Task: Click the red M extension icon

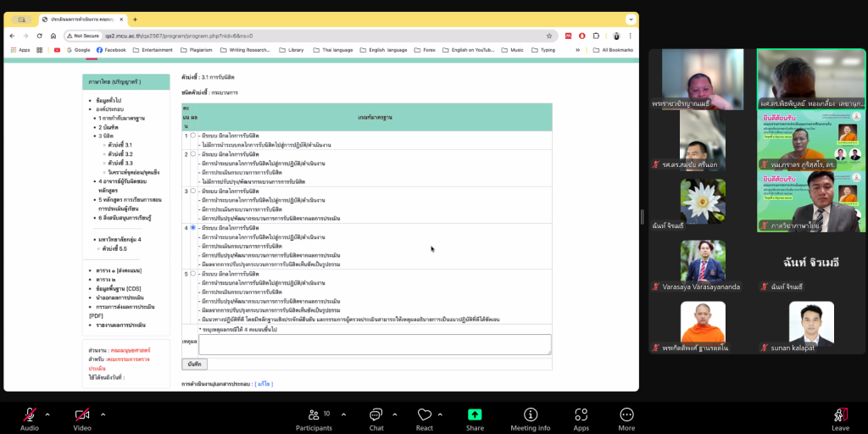Action: [568, 36]
